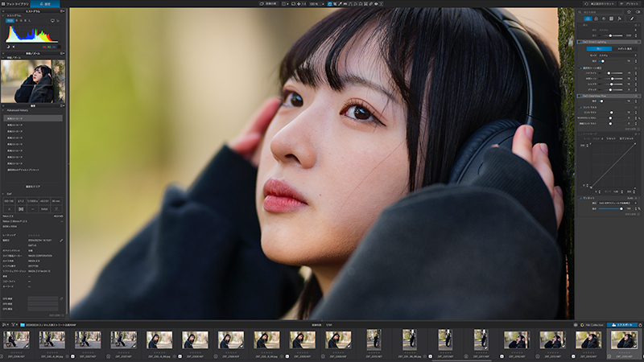The width and height of the screenshot is (644, 362).
Task: Toggle DxO ClearView Plus correction
Action: coord(580,96)
